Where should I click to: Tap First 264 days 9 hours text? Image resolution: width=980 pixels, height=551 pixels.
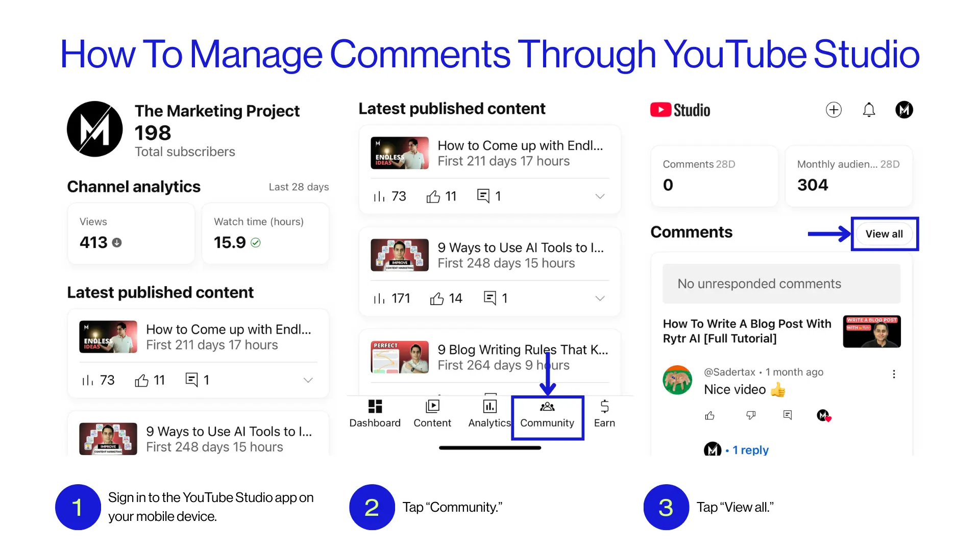pyautogui.click(x=503, y=365)
